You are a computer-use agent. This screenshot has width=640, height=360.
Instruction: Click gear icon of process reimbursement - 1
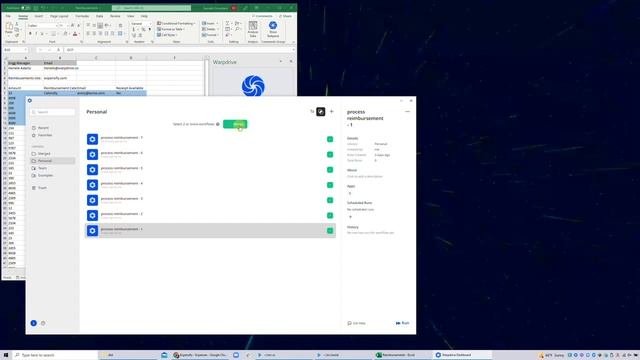[93, 231]
